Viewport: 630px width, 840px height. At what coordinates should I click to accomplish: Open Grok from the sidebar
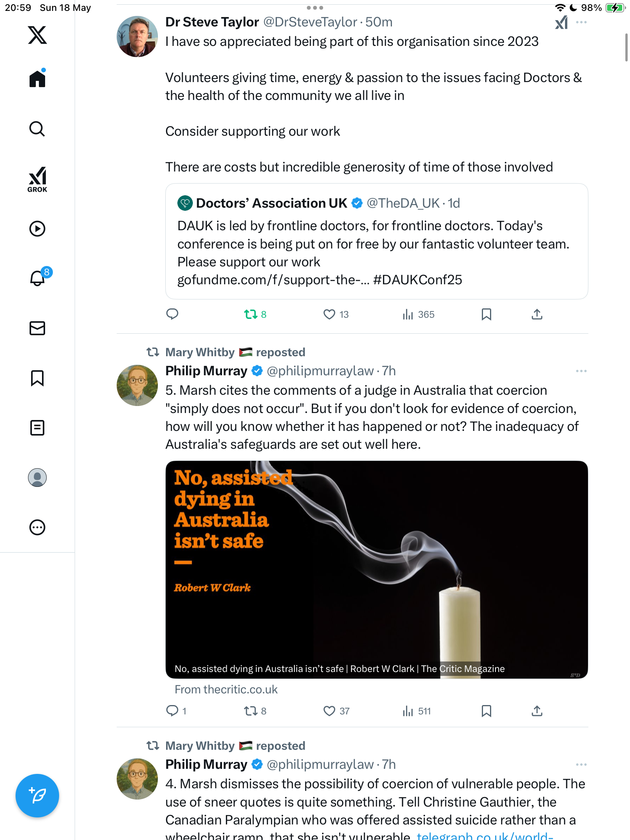click(37, 179)
